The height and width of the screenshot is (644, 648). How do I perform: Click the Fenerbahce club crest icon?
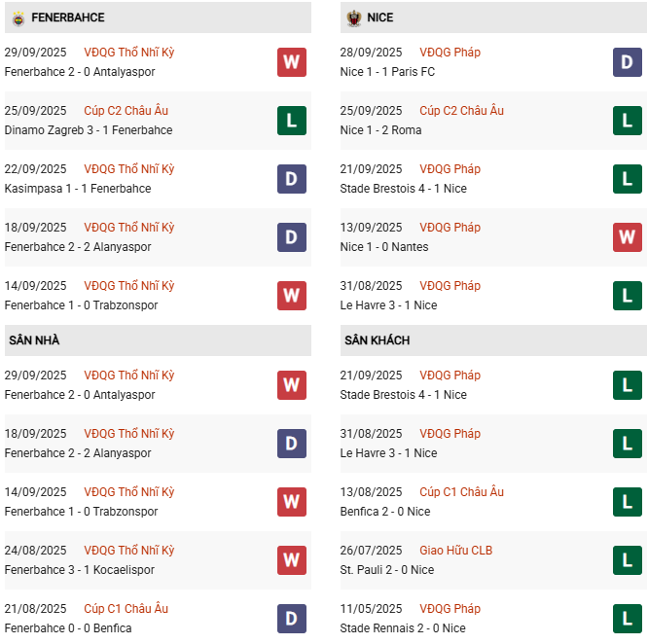coord(17,18)
